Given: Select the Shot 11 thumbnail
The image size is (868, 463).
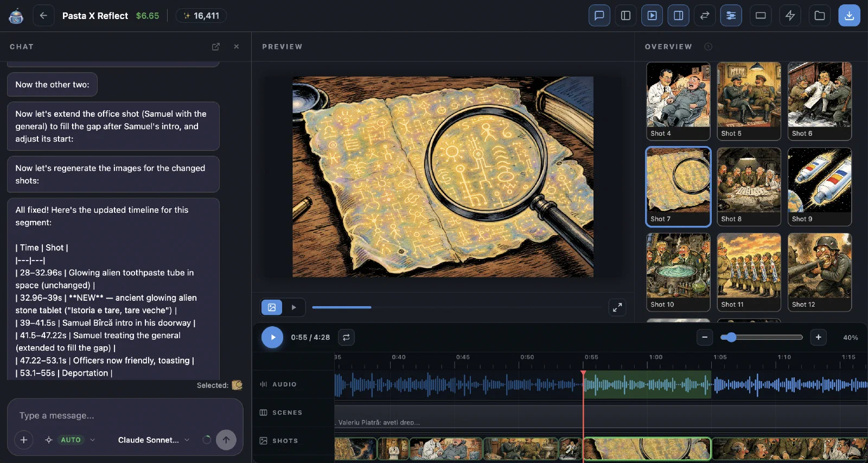Looking at the screenshot, I should coord(749,272).
